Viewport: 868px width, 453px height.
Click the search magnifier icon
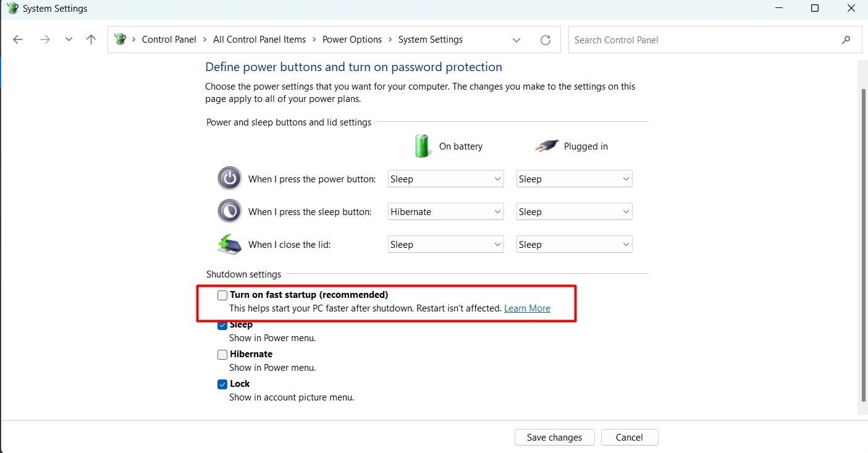846,40
